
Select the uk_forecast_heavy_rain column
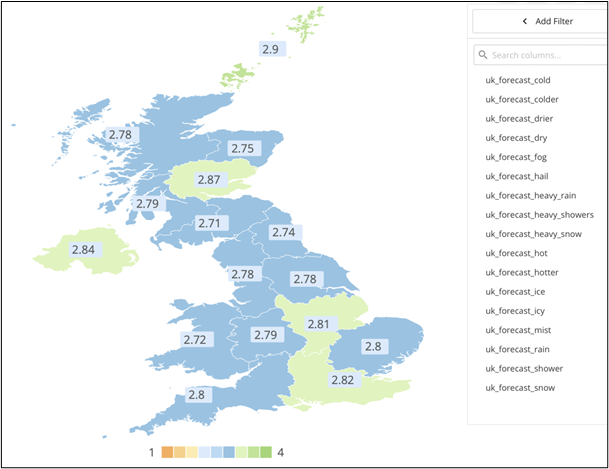[x=531, y=195]
